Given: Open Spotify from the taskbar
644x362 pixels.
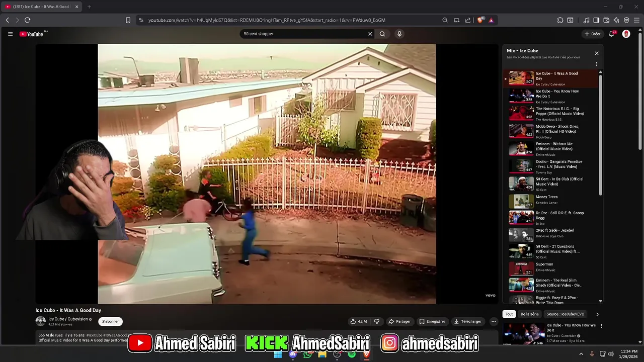Looking at the screenshot, I should pyautogui.click(x=352, y=354).
